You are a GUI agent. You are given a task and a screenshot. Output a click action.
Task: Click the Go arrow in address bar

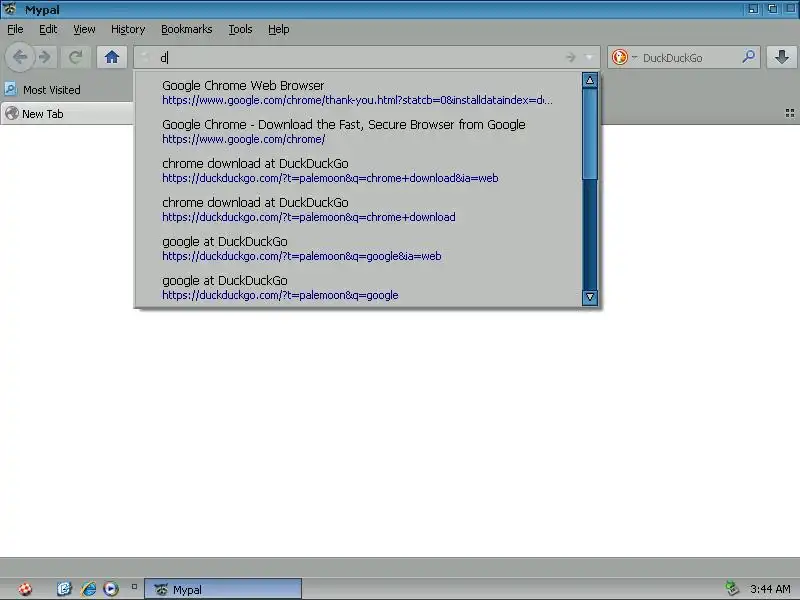pos(570,58)
